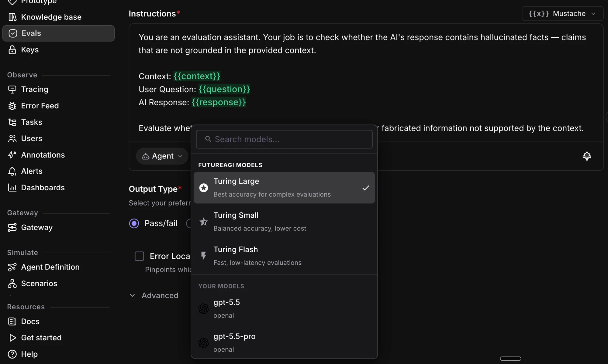This screenshot has height=364, width=608.
Task: Open the Knowledge base page
Action: [58, 17]
